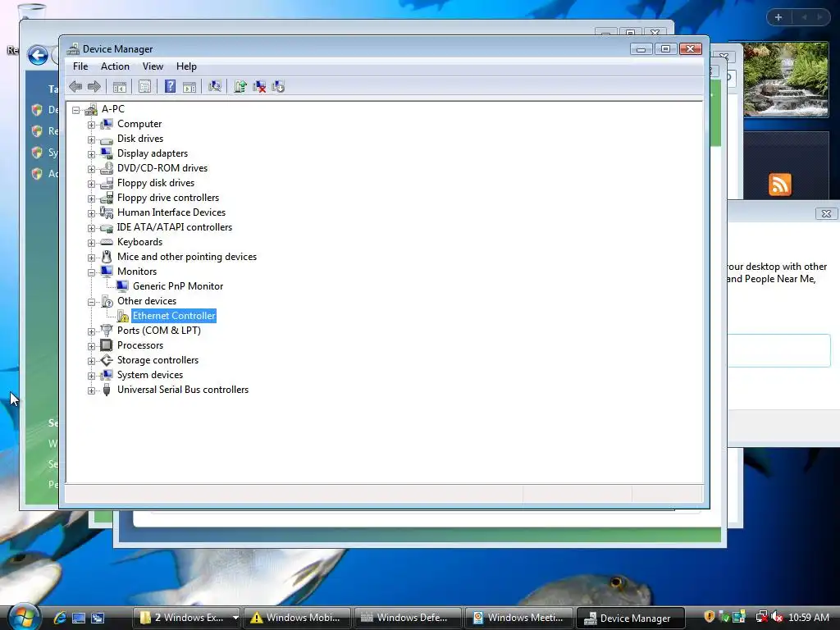Toggle the Show/Hide Console Tree icon
The width and height of the screenshot is (840, 630).
pos(120,86)
